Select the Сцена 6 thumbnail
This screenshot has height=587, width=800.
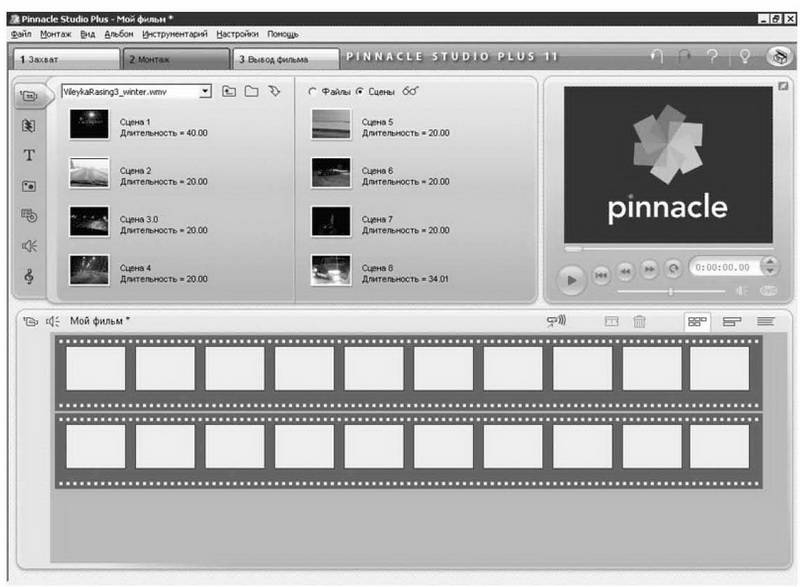(x=331, y=173)
